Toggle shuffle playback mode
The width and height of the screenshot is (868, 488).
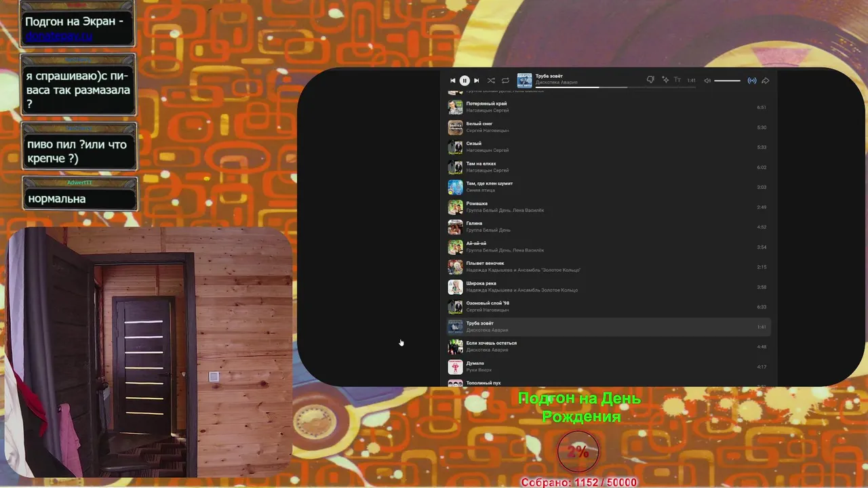pyautogui.click(x=491, y=80)
